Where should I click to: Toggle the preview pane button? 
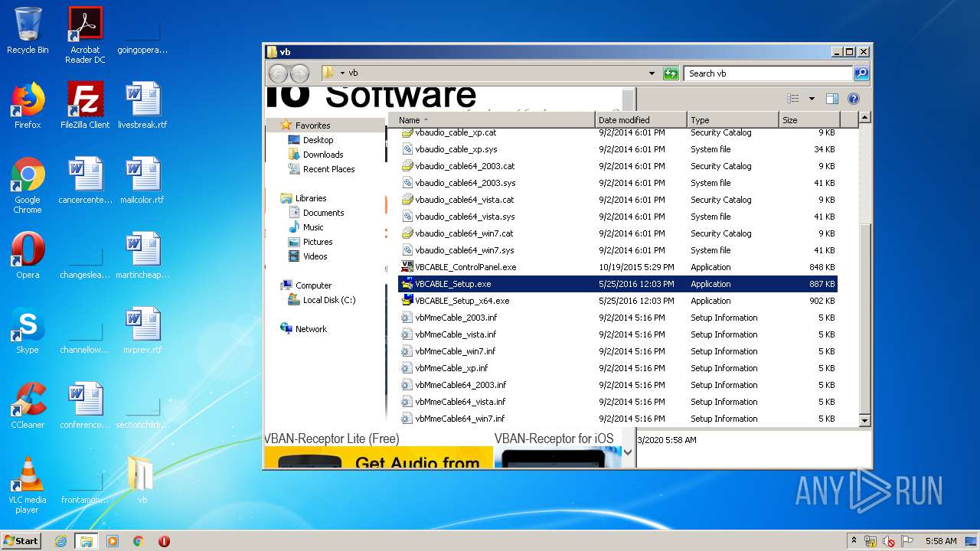coord(832,99)
